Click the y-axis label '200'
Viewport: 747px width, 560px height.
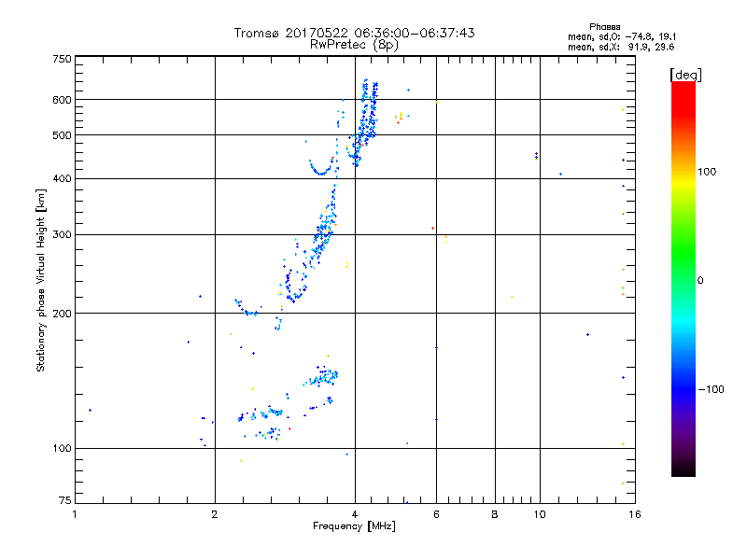[x=63, y=314]
